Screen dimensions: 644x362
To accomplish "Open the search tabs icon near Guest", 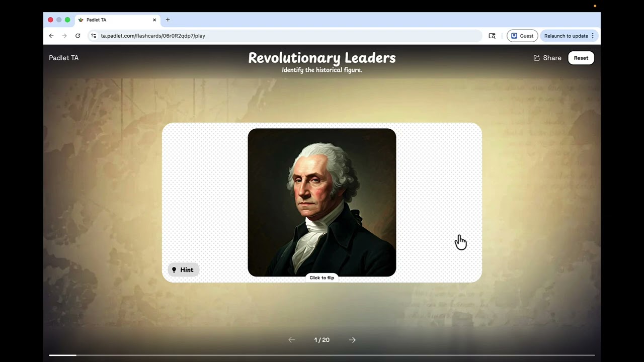I will 492,36.
